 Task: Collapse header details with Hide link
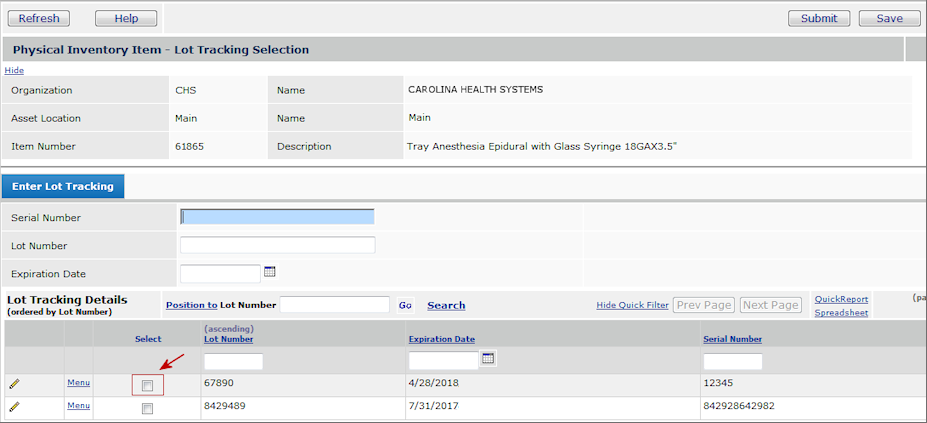[14, 70]
